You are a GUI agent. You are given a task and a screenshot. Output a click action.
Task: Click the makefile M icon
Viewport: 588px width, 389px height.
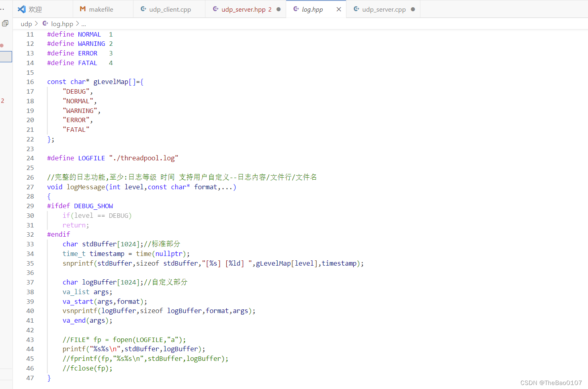pyautogui.click(x=83, y=9)
